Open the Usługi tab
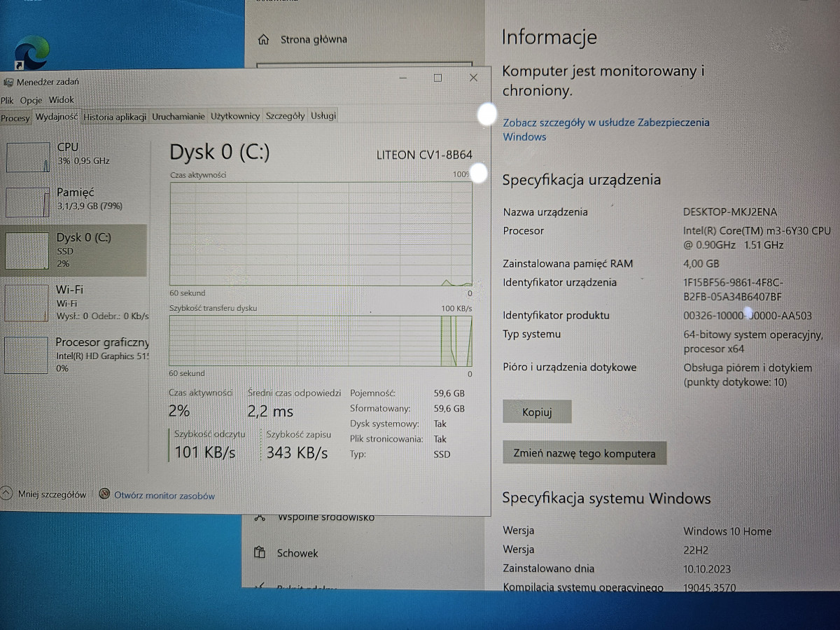840x630 pixels. (x=323, y=116)
